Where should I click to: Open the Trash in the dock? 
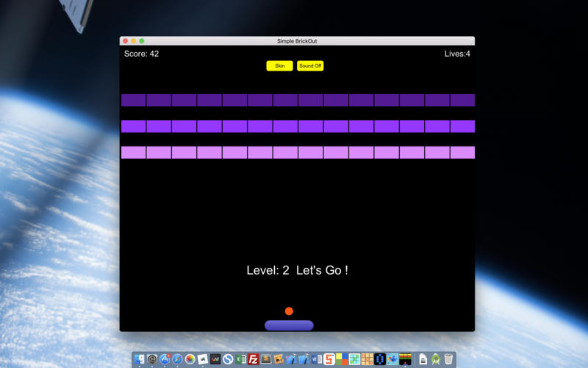pos(448,359)
